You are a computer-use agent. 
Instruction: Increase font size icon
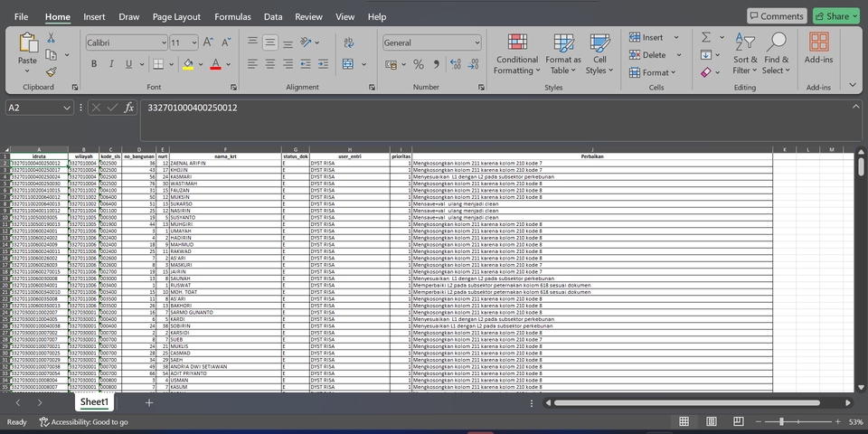pos(208,42)
